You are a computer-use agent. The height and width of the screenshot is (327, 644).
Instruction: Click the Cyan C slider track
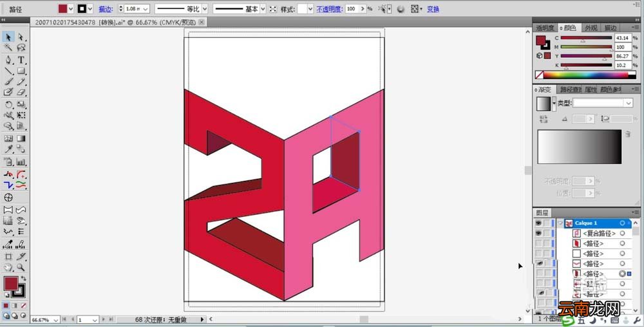pyautogui.click(x=586, y=38)
